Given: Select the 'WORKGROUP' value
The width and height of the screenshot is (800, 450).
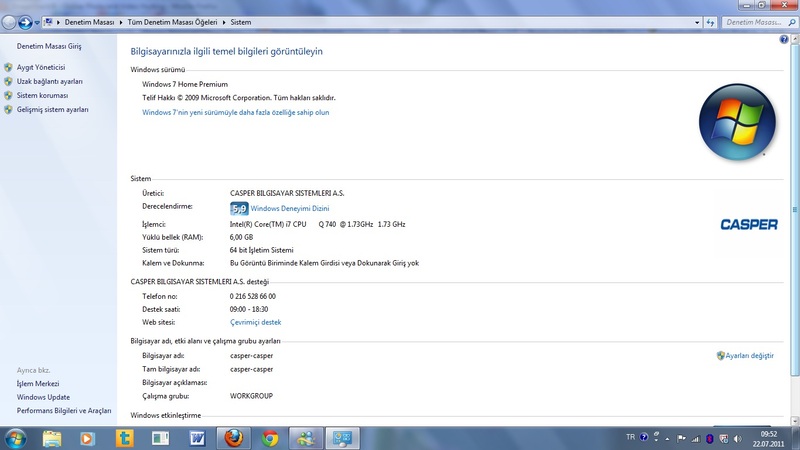Looking at the screenshot, I should coord(252,396).
